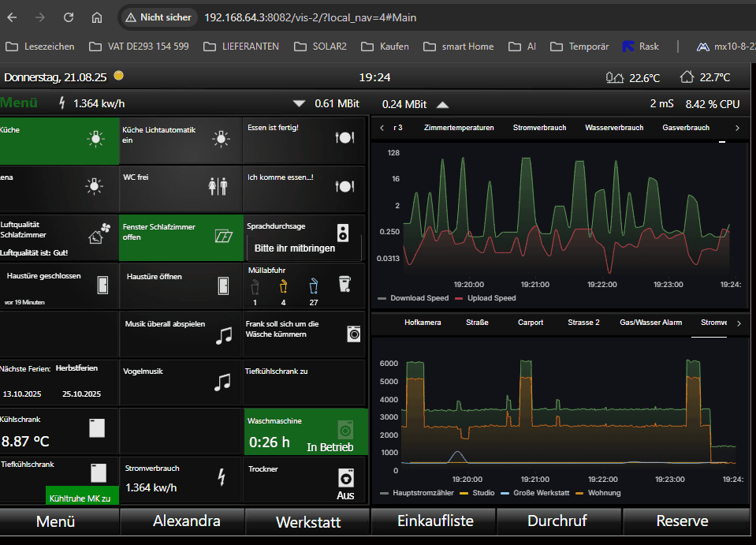Click the Trockner dryer icon
756x545 pixels.
[x=344, y=478]
